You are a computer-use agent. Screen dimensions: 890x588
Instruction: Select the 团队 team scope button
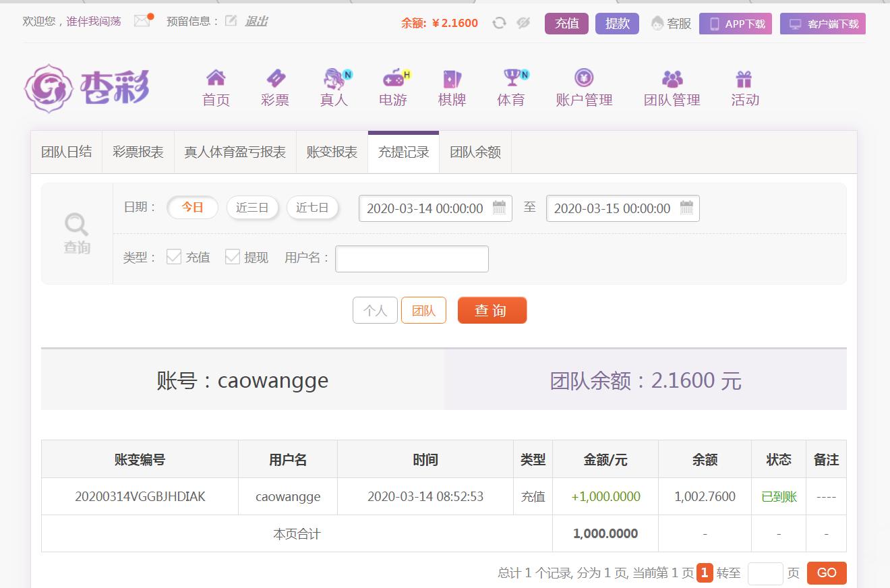tap(423, 310)
